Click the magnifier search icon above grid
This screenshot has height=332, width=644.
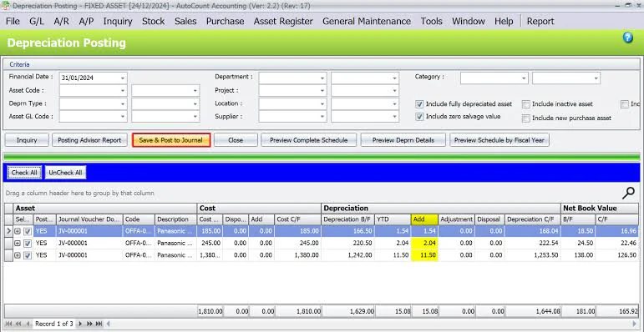pos(629,193)
